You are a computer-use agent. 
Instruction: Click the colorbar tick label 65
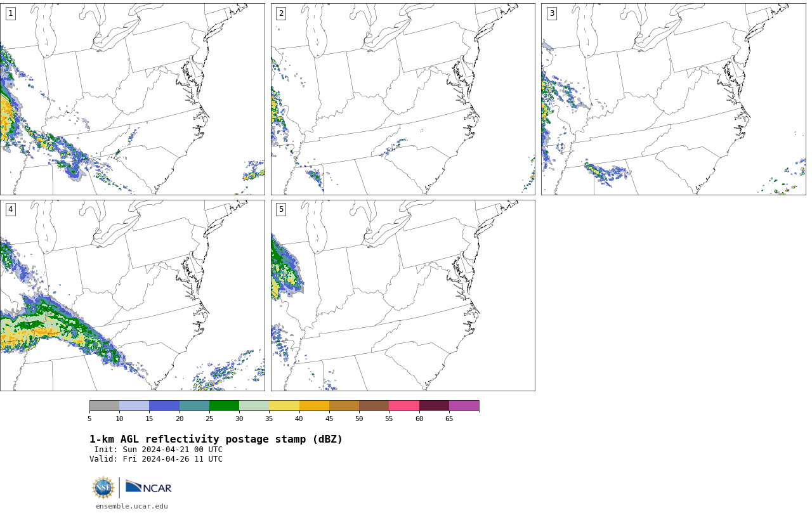tap(449, 419)
